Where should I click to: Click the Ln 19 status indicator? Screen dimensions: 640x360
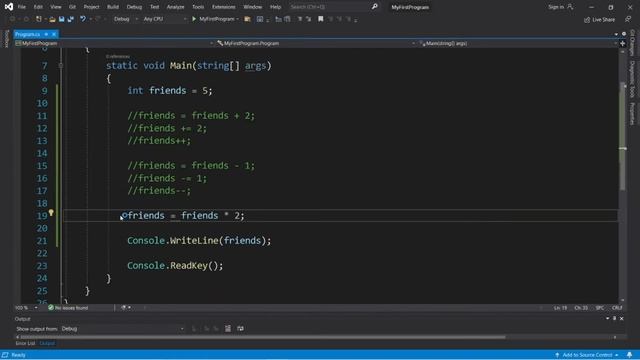(x=560, y=308)
